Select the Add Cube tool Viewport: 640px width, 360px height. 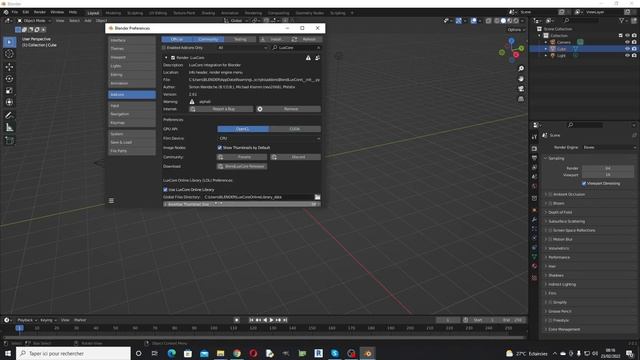(x=9, y=140)
